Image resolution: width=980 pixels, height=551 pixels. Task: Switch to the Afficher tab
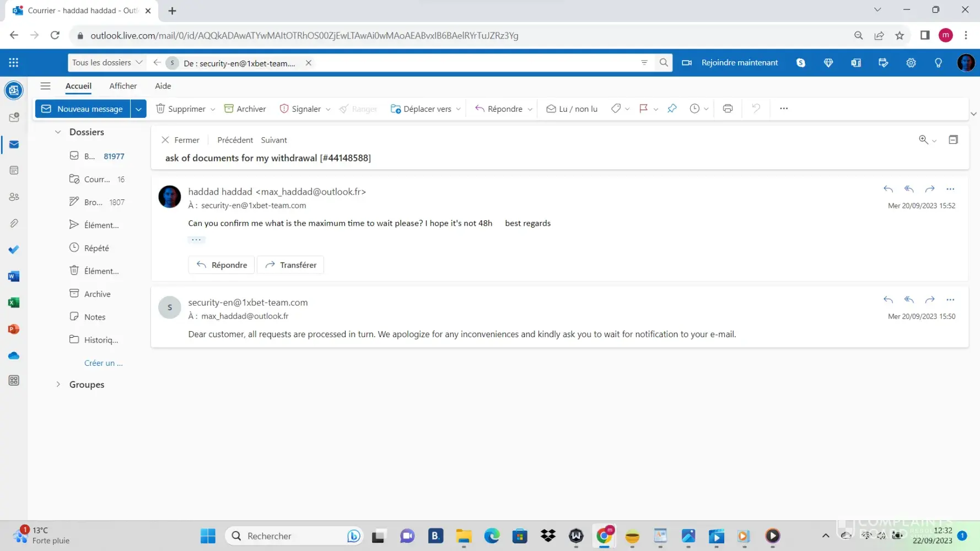(123, 86)
